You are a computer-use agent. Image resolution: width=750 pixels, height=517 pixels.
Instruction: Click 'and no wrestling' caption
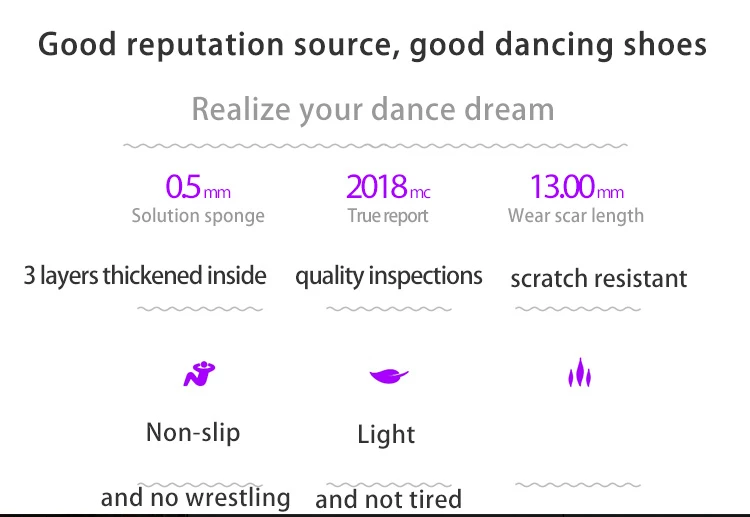coord(196,498)
